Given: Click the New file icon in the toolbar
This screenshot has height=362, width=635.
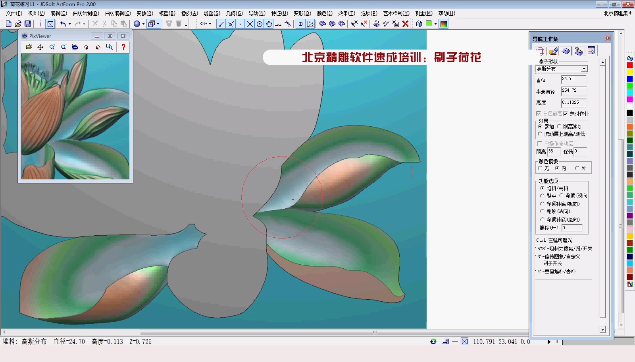Looking at the screenshot, I should (9, 24).
